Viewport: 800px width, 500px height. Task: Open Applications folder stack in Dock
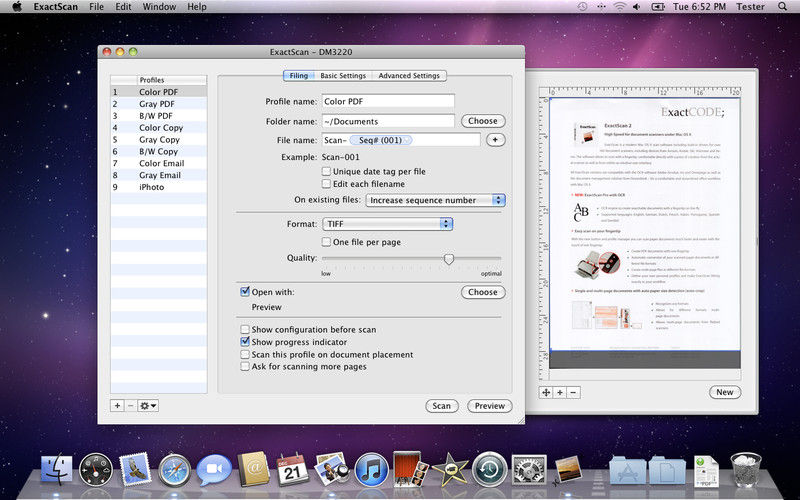(627, 470)
